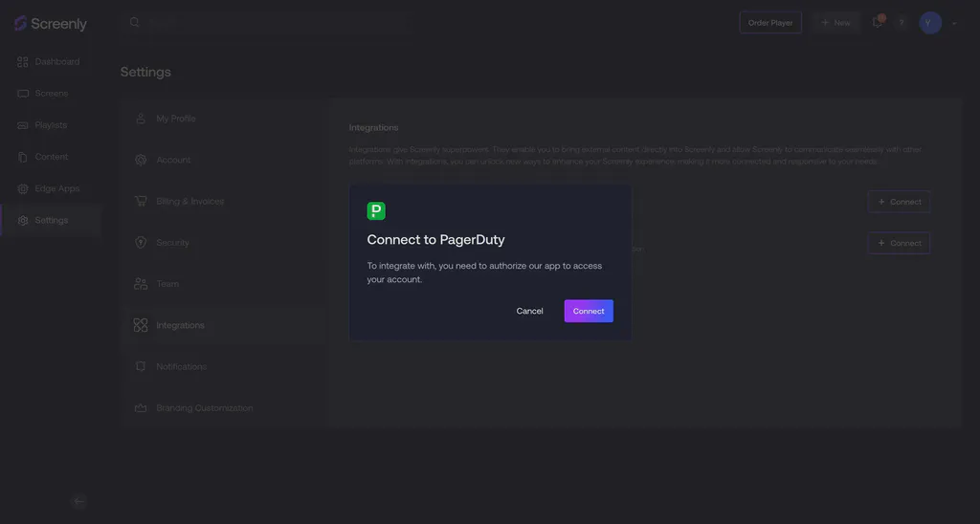
Task: Click the Playlists icon
Action: (23, 125)
